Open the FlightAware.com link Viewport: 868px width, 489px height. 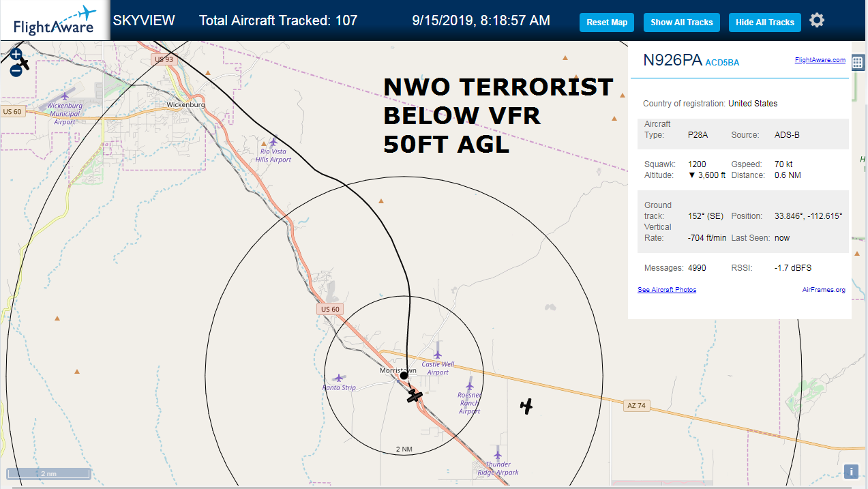click(820, 60)
